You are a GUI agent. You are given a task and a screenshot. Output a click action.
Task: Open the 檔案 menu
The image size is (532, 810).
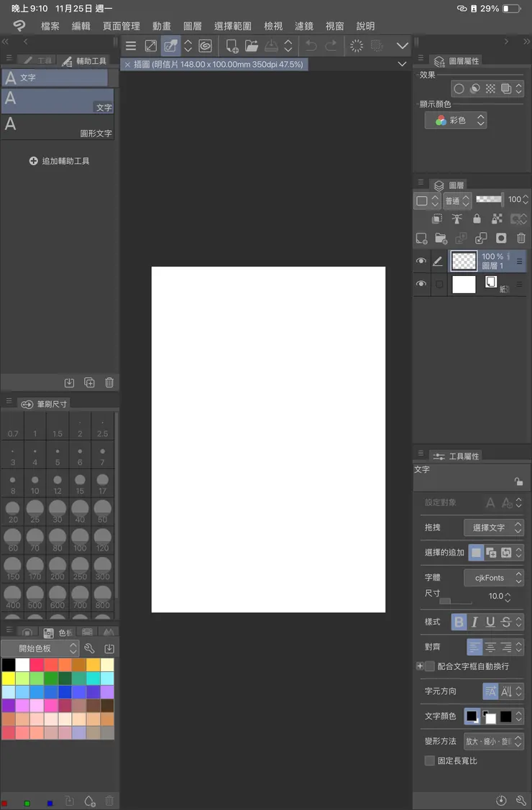[50, 26]
